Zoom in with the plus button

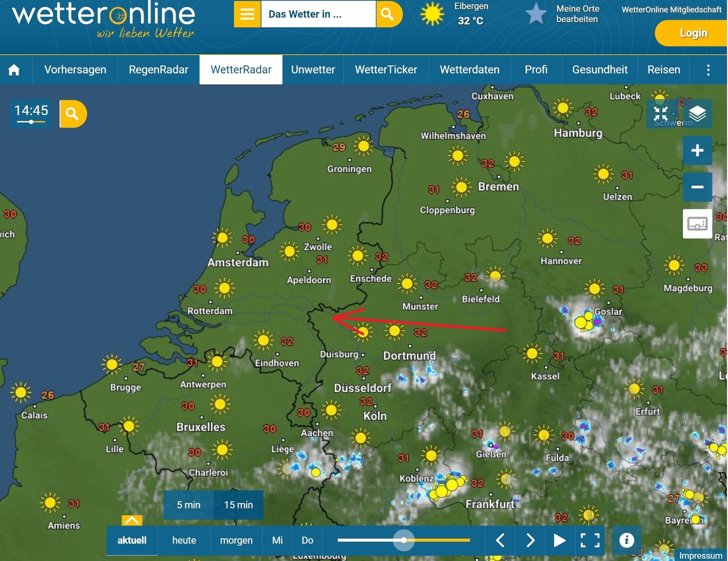(697, 150)
